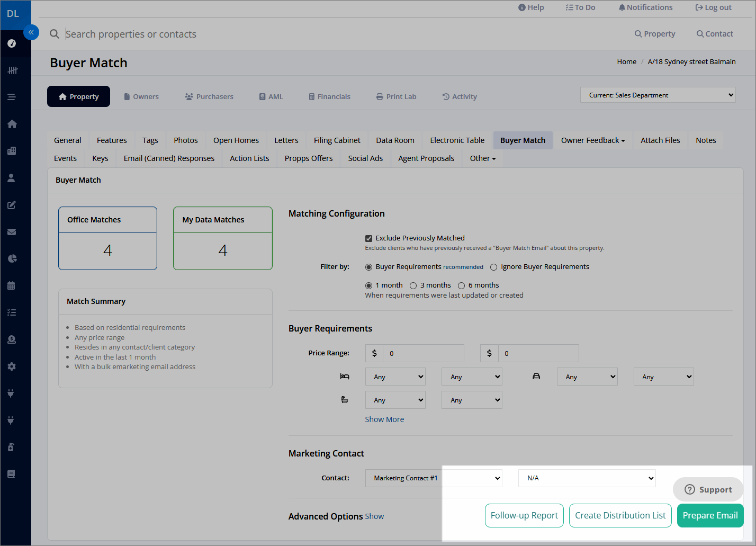Switch to the Open Homes tab
Screen dimensions: 756x546
pos(236,140)
